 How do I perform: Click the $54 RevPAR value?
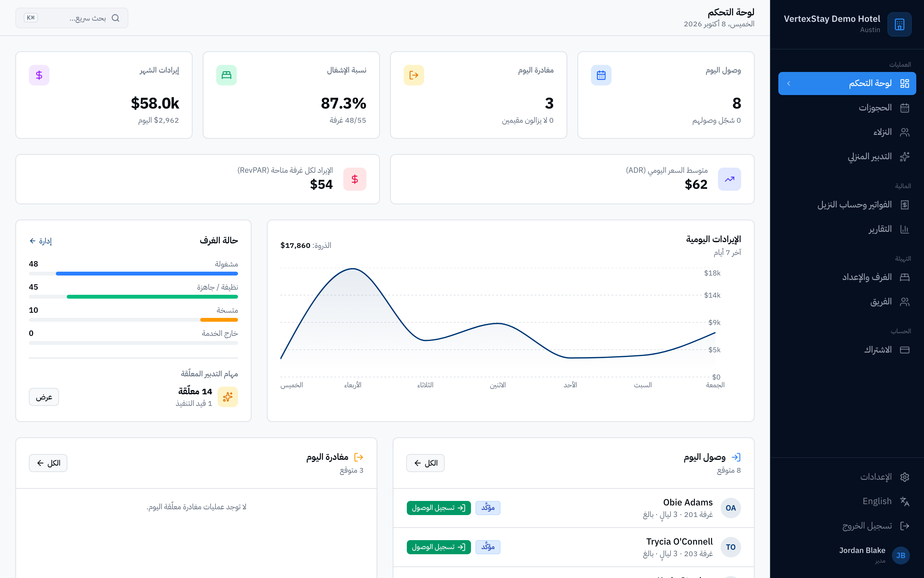point(321,185)
